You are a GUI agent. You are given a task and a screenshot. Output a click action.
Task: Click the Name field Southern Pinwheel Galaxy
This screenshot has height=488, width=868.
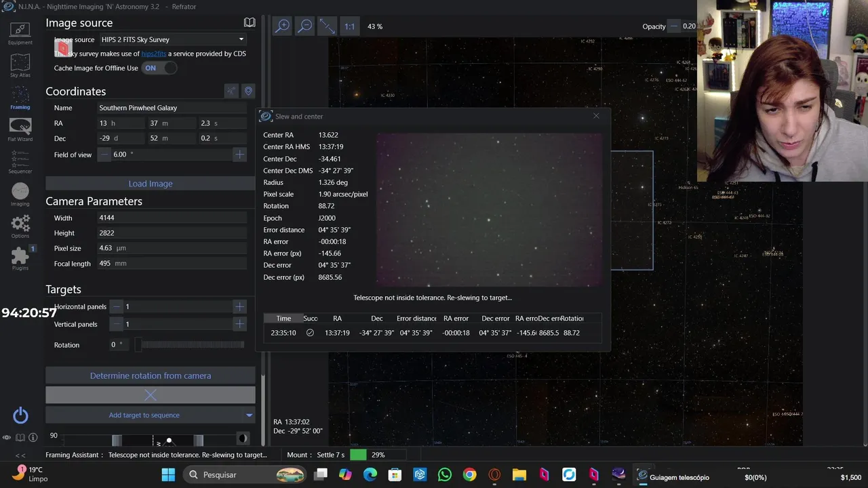click(172, 108)
